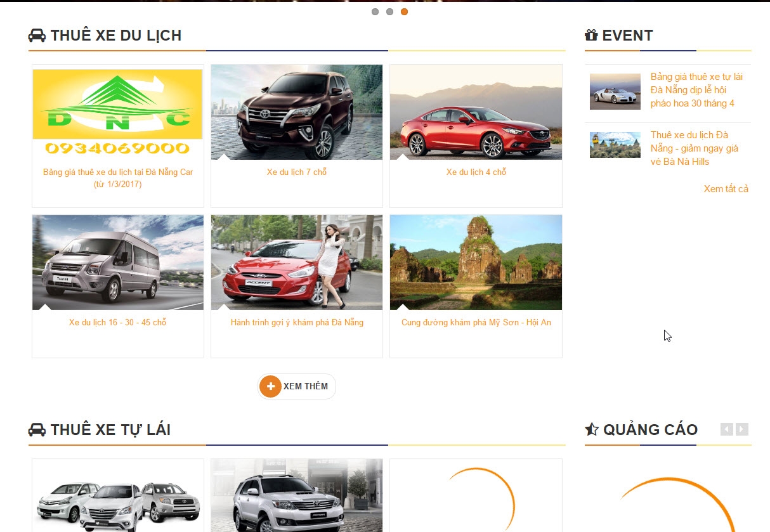Image resolution: width=770 pixels, height=532 pixels.
Task: Open event sports car thumbnail
Action: [615, 91]
